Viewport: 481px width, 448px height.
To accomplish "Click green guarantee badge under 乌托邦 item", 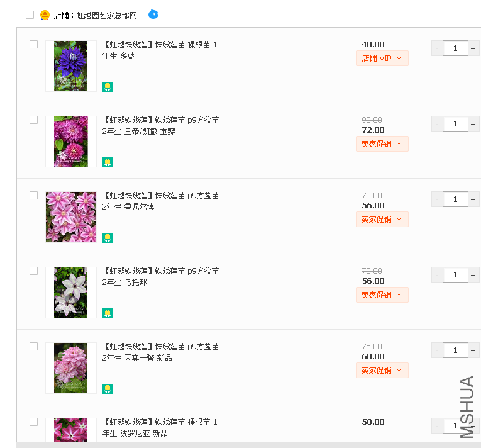I will (x=108, y=313).
